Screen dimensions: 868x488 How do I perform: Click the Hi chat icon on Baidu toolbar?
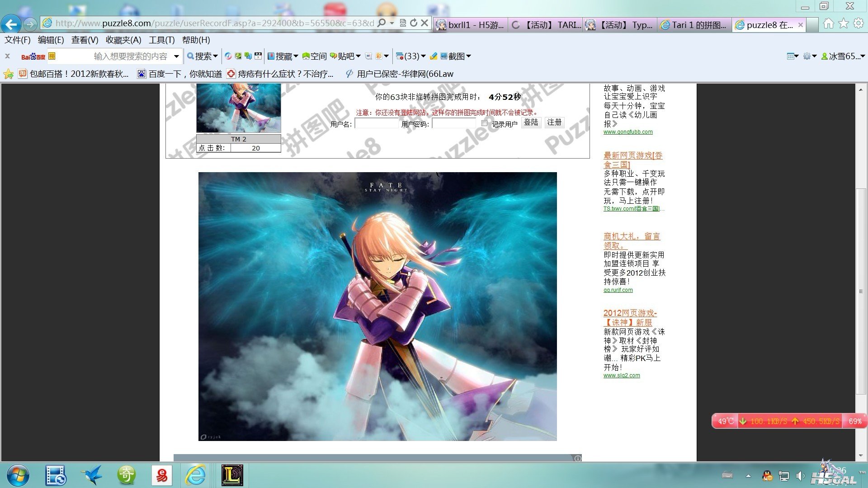pyautogui.click(x=368, y=56)
